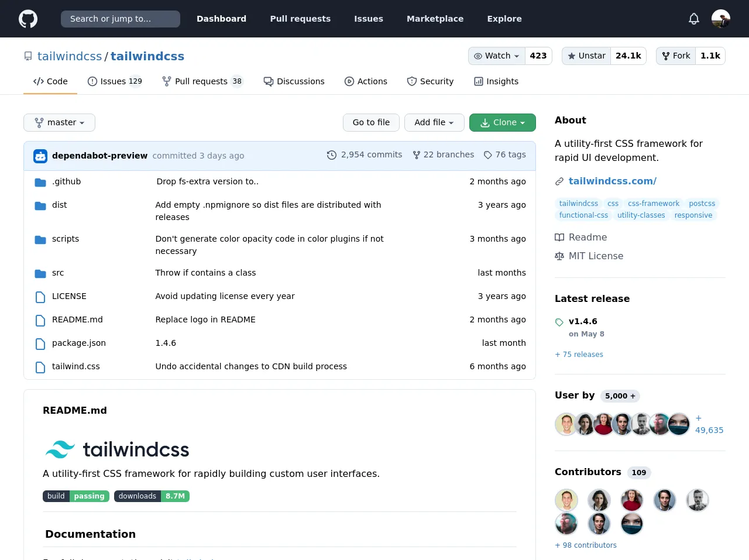The height and width of the screenshot is (560, 749).
Task: Click the build passing badge
Action: (76, 496)
